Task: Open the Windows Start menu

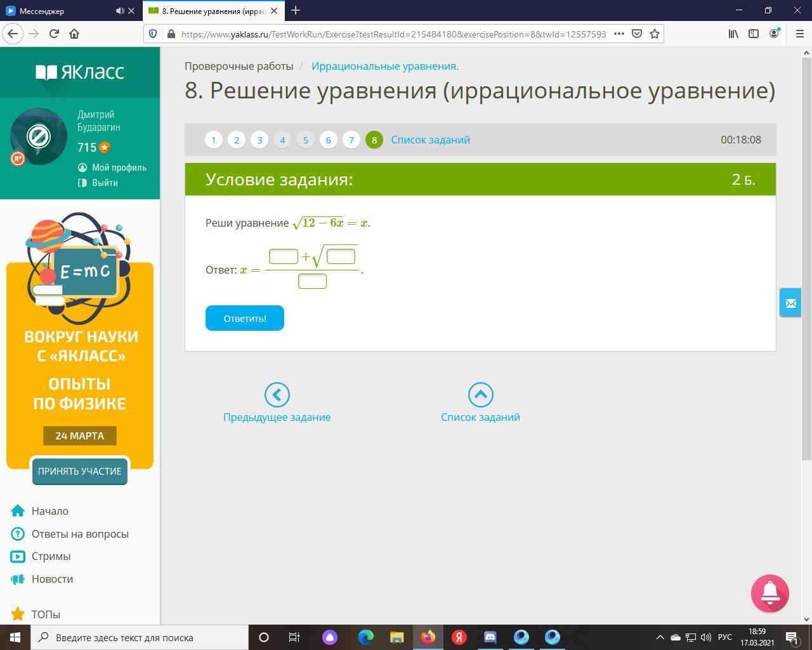Action: point(15,637)
